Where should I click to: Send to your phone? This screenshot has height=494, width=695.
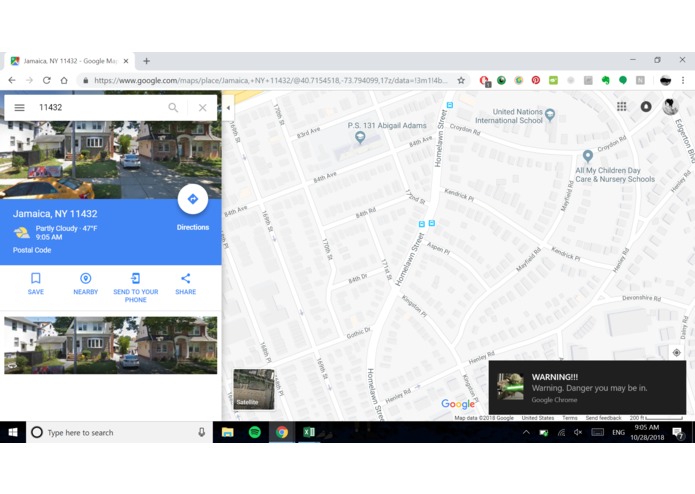coord(136,288)
